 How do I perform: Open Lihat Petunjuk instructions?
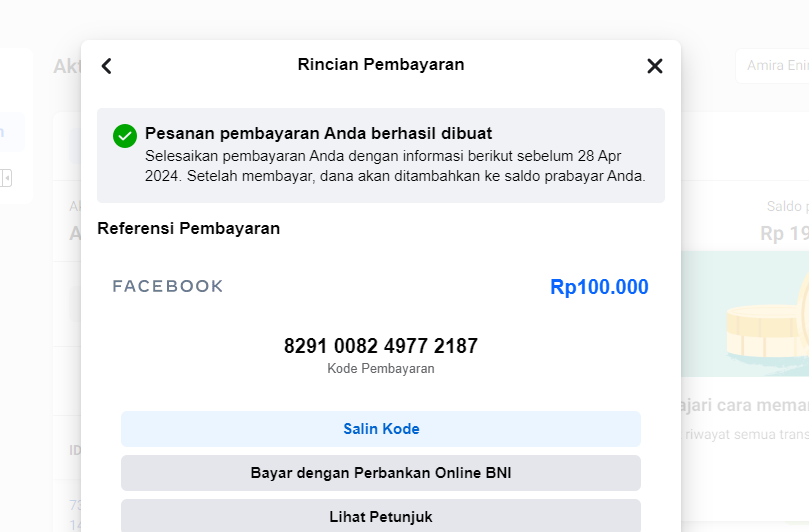pos(381,517)
